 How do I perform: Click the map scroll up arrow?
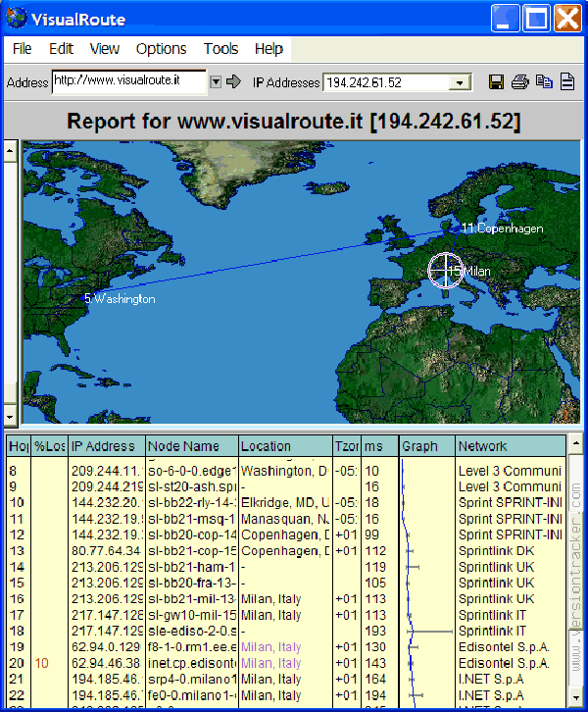pyautogui.click(x=11, y=149)
